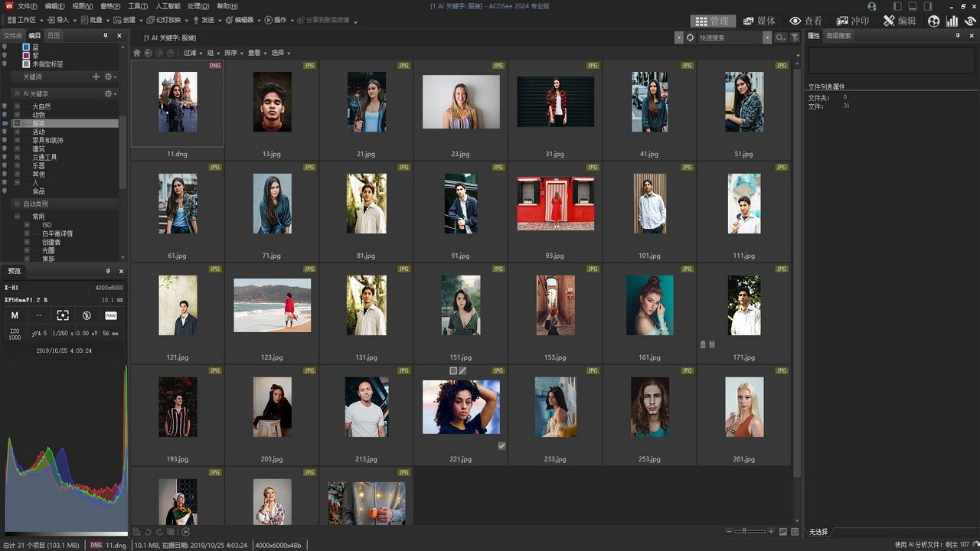The width and height of the screenshot is (980, 551).
Task: Click the add keyword plus icon
Action: (x=96, y=77)
